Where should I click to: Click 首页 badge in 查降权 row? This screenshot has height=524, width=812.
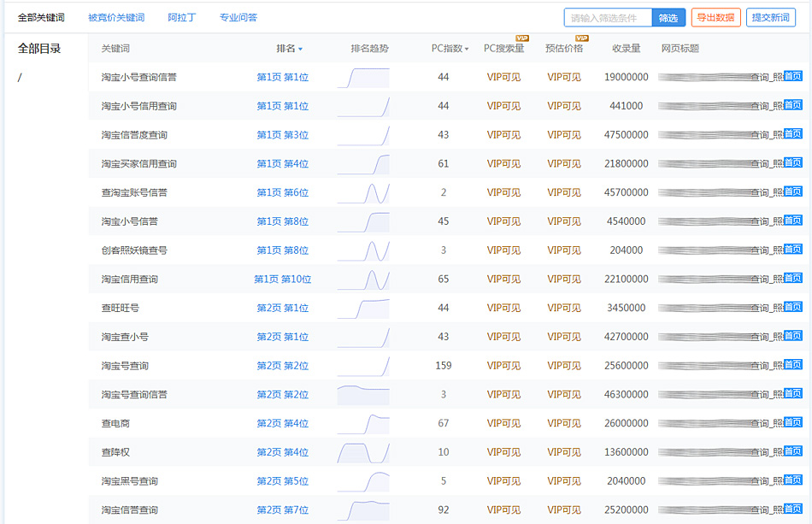click(x=793, y=451)
